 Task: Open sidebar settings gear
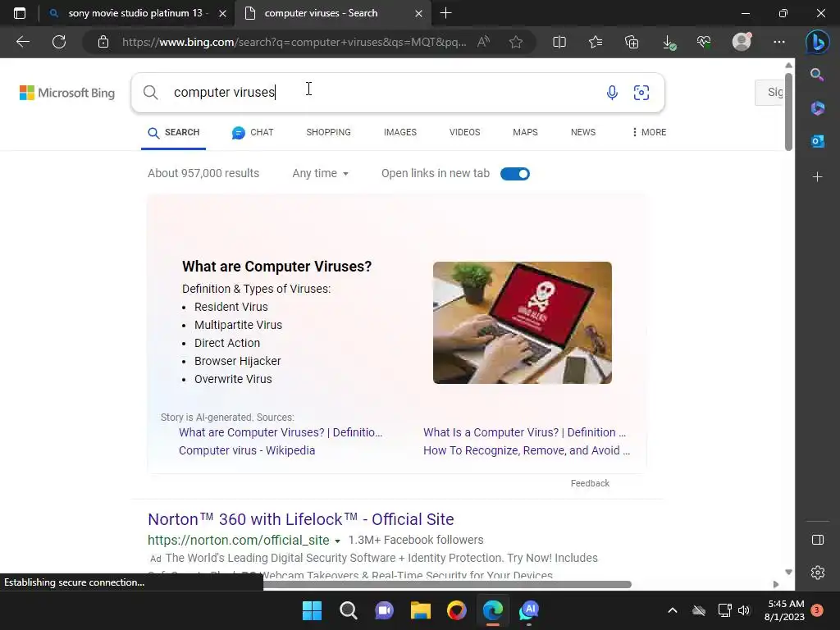tap(818, 573)
